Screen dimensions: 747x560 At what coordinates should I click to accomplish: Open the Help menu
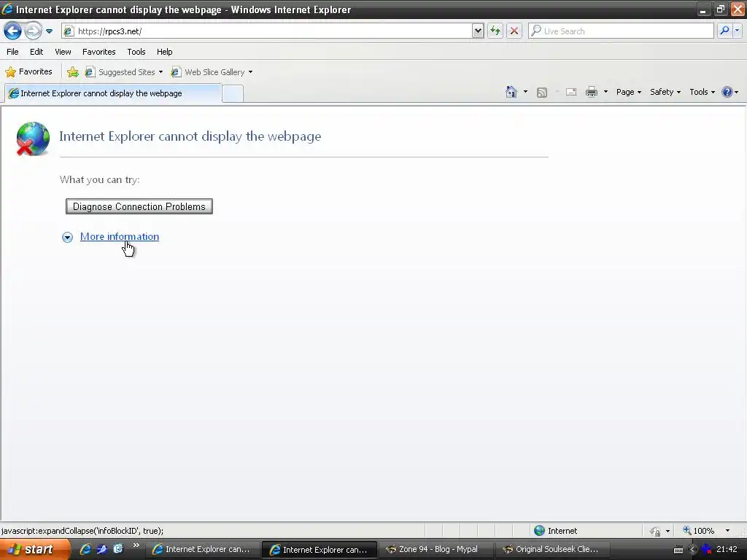(165, 52)
